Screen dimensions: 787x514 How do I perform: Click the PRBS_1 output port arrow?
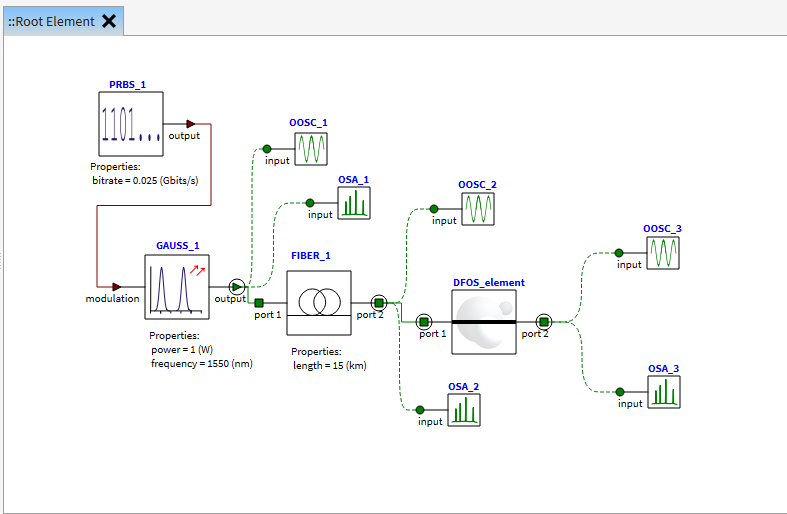tap(190, 124)
